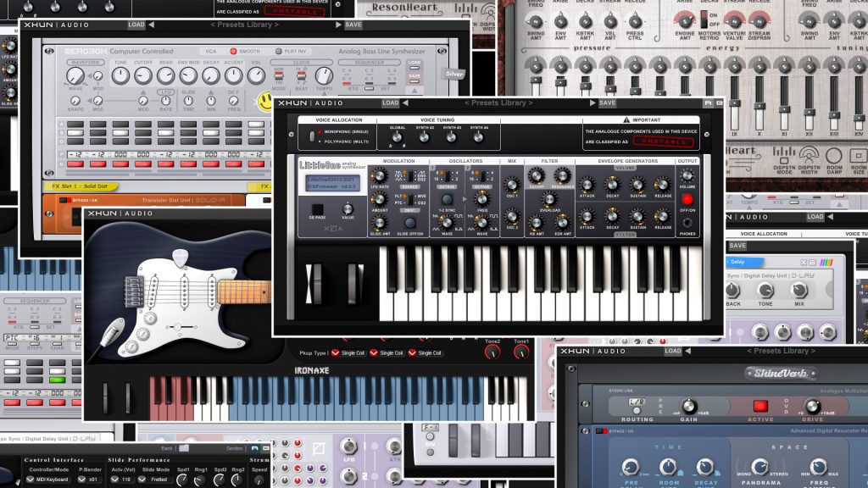The image size is (868, 488).
Task: Toggle the ZeroBox VCA Smooth LED button
Action: coord(233,51)
